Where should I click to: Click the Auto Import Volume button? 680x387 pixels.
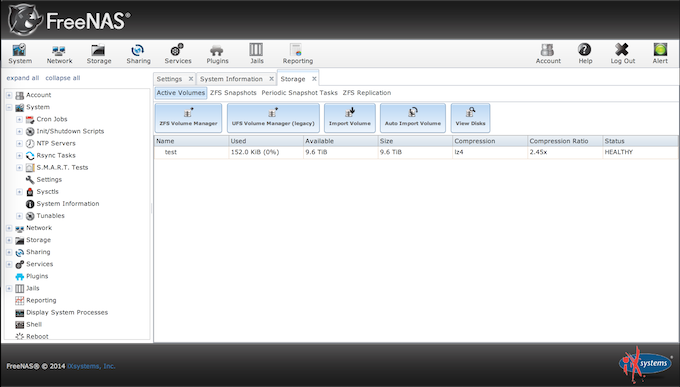pos(413,118)
